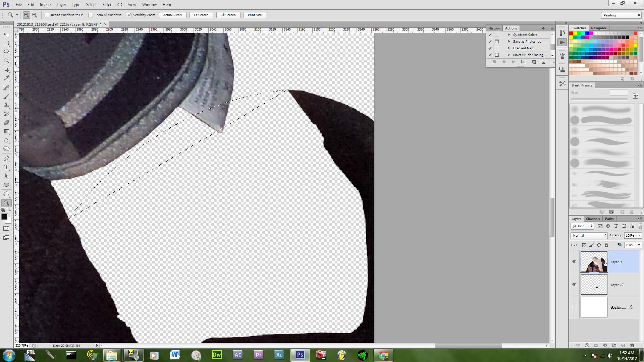Disable the Scrubby Zoom checkbox
Screen dimensions: 644x362
pos(129,15)
